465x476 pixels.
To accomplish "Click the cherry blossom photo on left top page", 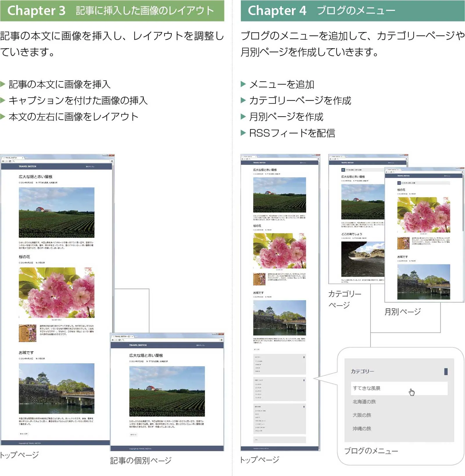I will pyautogui.click(x=56, y=293).
